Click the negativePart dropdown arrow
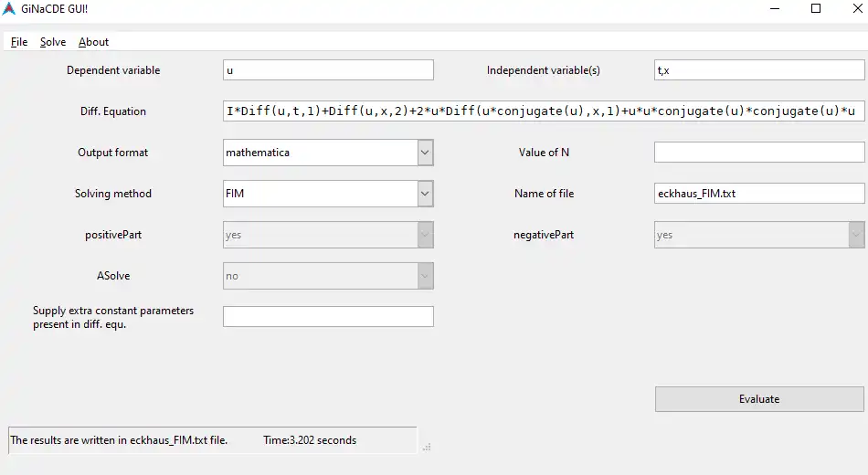This screenshot has height=475, width=868. click(x=856, y=235)
